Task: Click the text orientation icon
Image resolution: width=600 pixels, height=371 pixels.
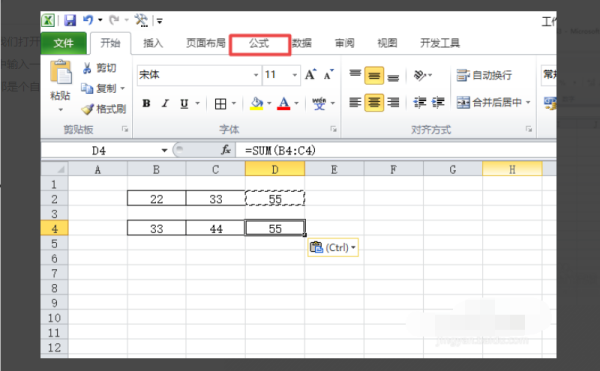Action: coord(420,75)
